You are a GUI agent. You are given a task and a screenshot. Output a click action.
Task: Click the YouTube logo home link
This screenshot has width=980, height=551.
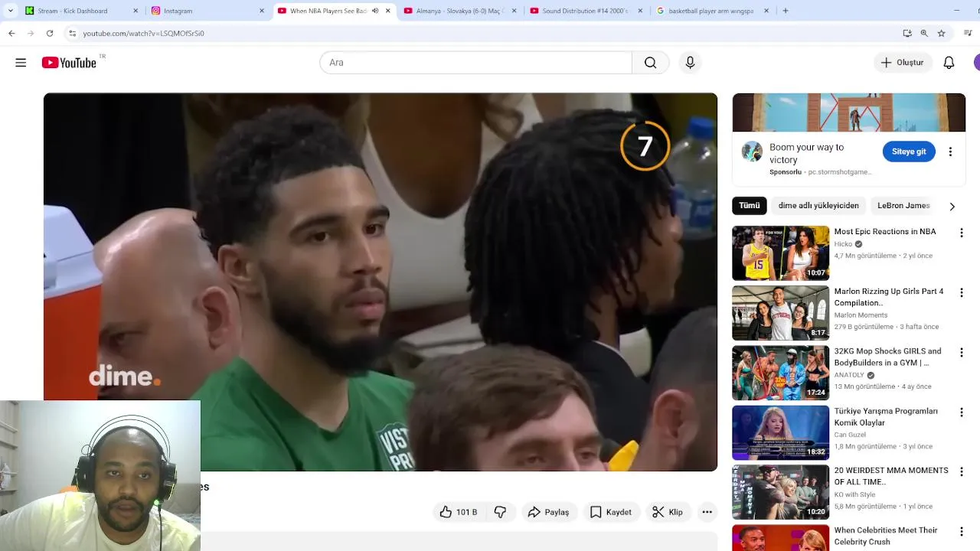pyautogui.click(x=69, y=63)
